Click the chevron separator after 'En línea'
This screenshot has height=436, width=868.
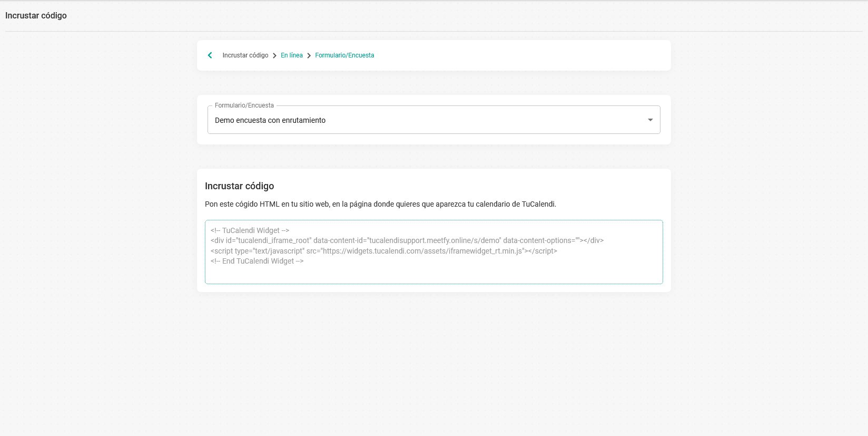click(309, 55)
